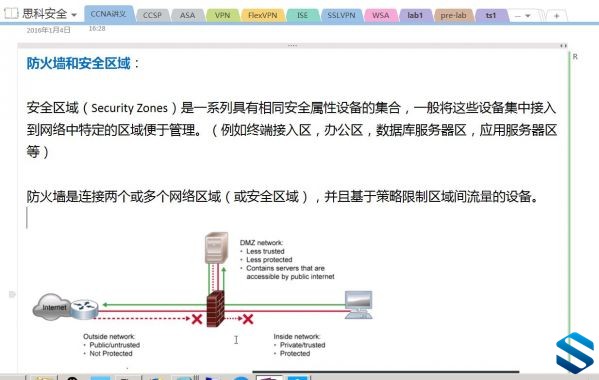The width and height of the screenshot is (599, 380).
Task: Go to the FlexVPN section tab
Action: click(x=262, y=15)
